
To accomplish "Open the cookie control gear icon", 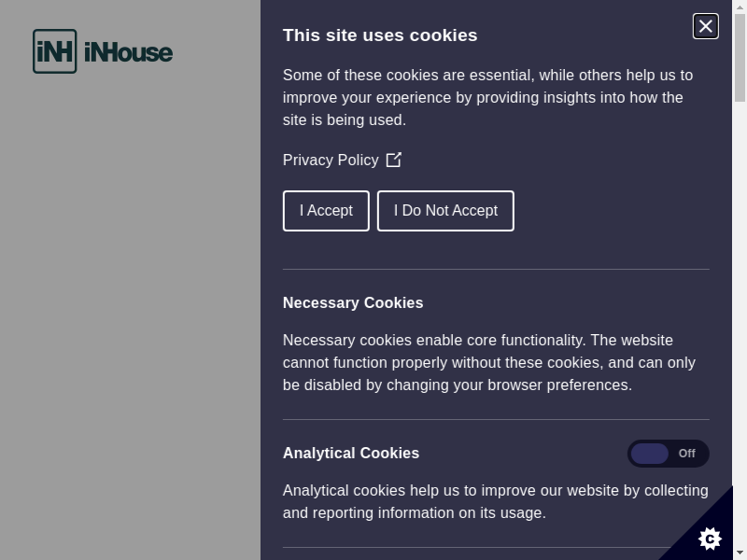I will tap(710, 538).
